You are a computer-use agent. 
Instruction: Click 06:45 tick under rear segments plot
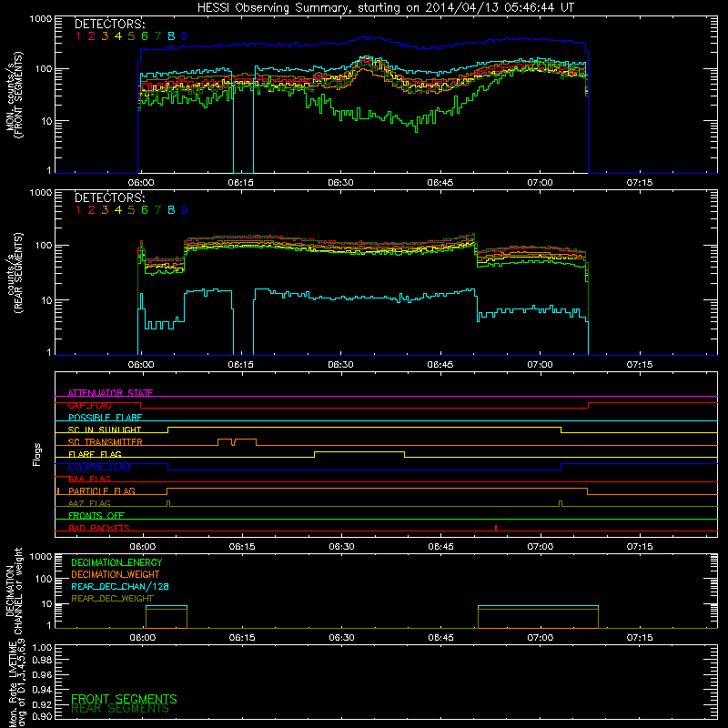[x=440, y=365]
